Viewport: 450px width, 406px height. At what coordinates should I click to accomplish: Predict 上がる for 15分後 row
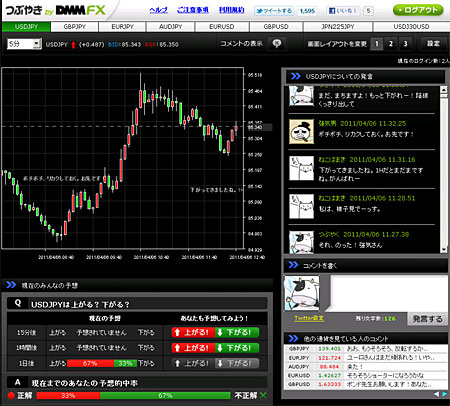[x=194, y=332]
